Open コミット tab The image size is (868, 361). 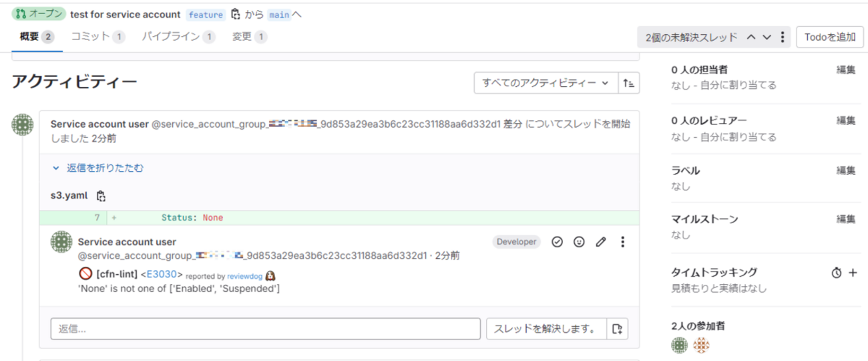pyautogui.click(x=98, y=37)
